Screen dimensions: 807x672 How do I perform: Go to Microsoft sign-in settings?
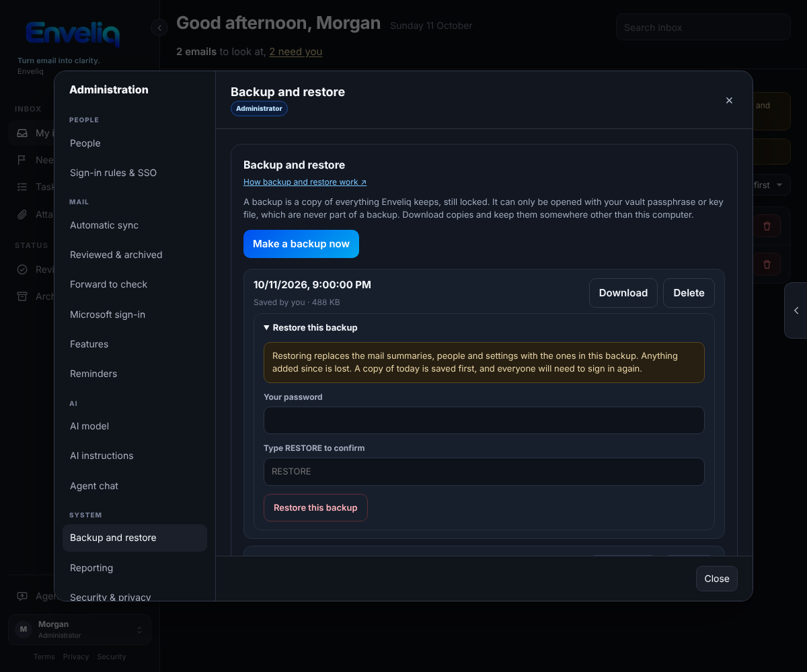coord(134,314)
